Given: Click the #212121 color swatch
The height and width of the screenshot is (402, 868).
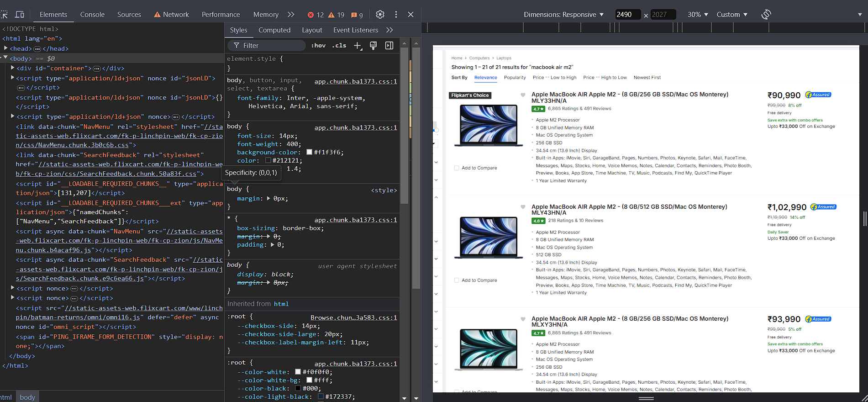Looking at the screenshot, I should 268,160.
